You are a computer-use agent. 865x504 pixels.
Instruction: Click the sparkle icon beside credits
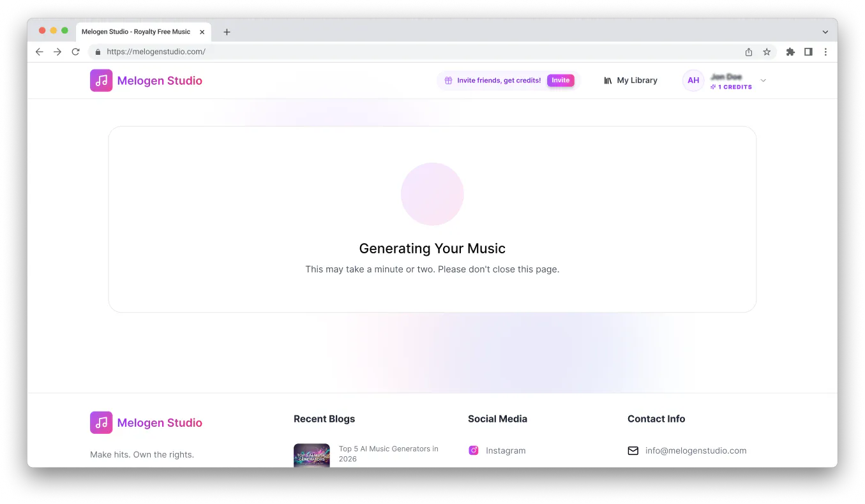pos(713,87)
